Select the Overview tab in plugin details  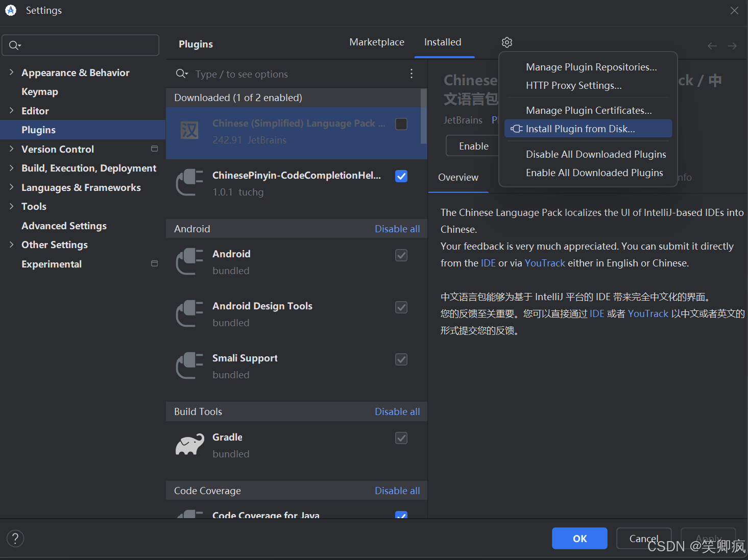tap(458, 178)
